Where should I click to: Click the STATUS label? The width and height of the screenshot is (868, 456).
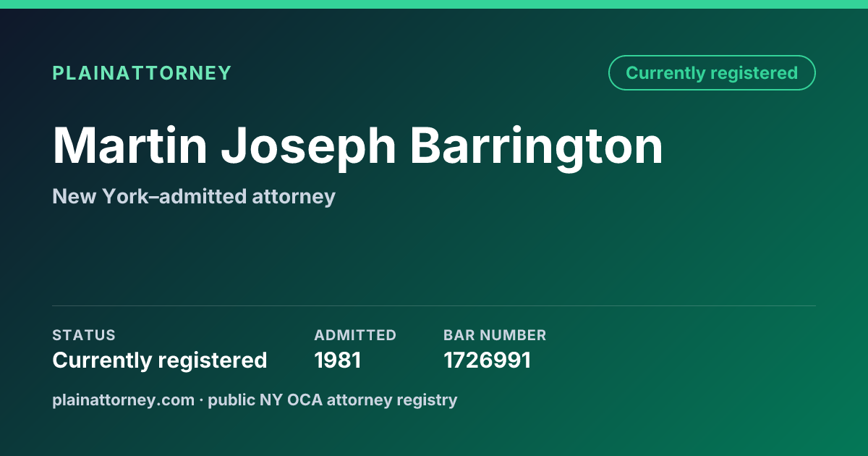pos(84,335)
